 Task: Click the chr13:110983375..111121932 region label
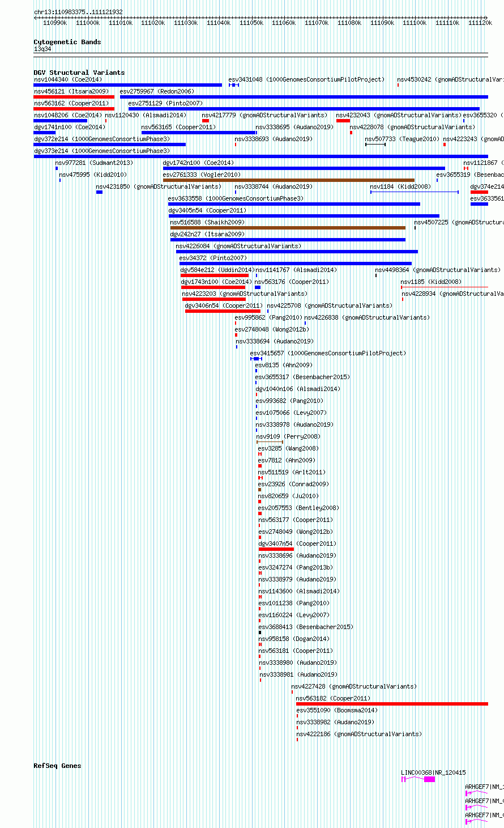78,12
